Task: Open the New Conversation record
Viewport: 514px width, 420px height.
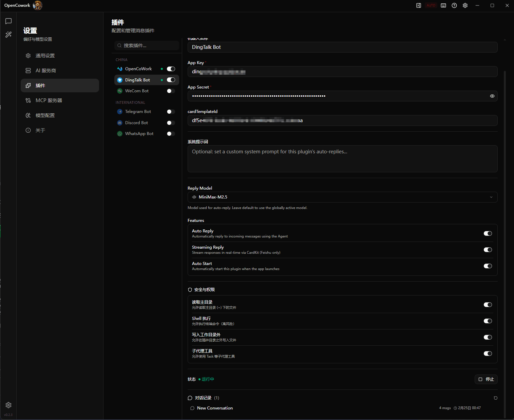Action: 215,408
